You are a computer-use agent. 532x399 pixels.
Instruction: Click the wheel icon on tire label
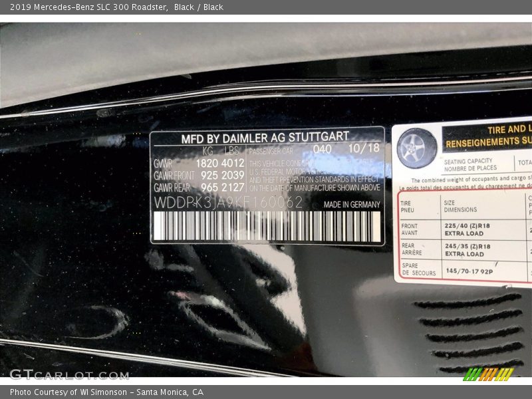(417, 148)
